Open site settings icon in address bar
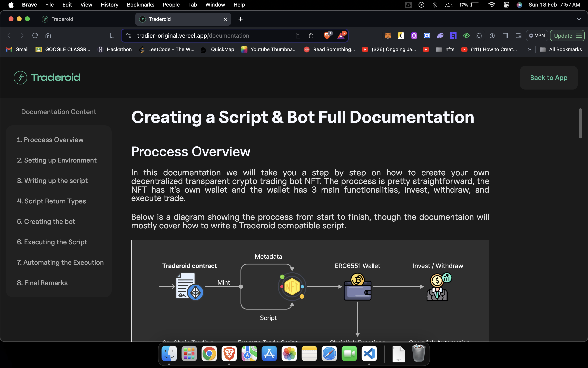588x368 pixels. coord(129,36)
